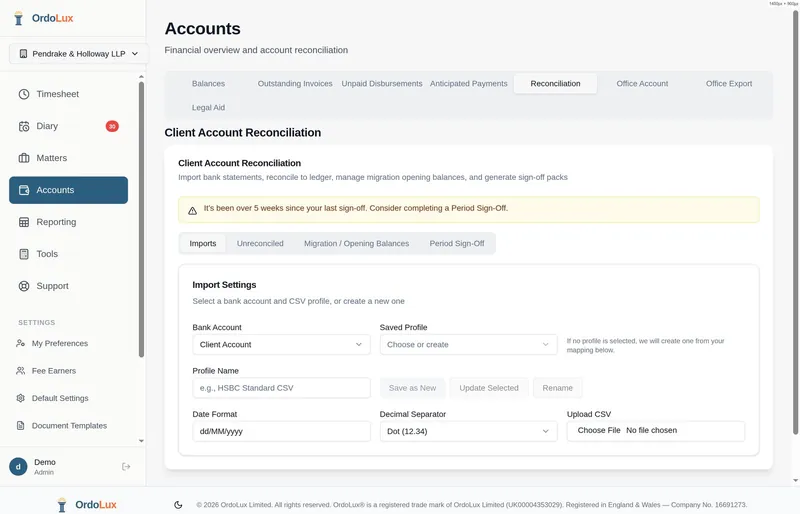
Task: Select the Reconciliation tab
Action: point(555,84)
